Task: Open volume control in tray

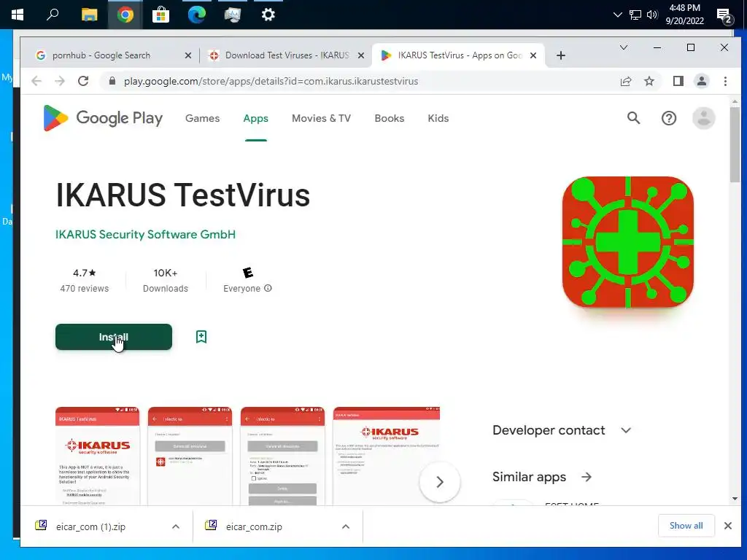Action: 652,15
